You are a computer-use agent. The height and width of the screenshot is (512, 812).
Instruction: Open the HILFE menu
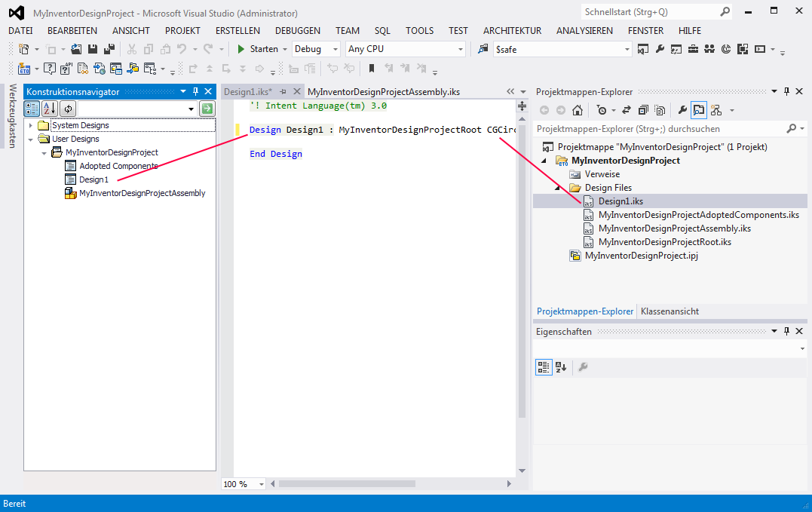click(690, 31)
